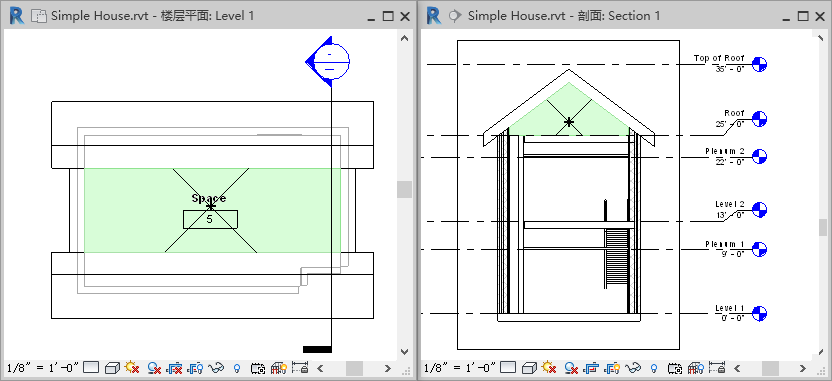
Task: Reveal Constraints icon in Level 1 view
Action: pos(300,367)
